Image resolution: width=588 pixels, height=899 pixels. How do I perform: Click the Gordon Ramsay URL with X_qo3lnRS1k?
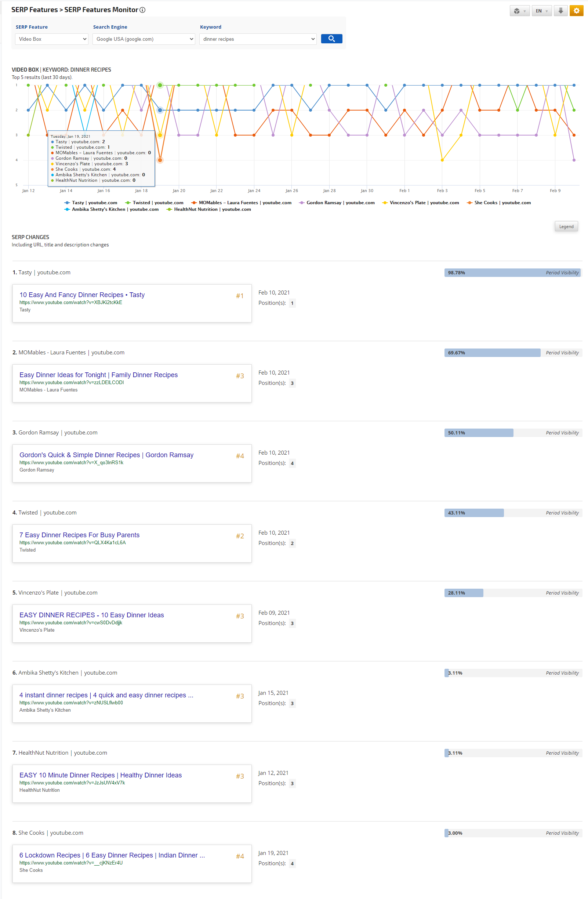[x=72, y=463]
